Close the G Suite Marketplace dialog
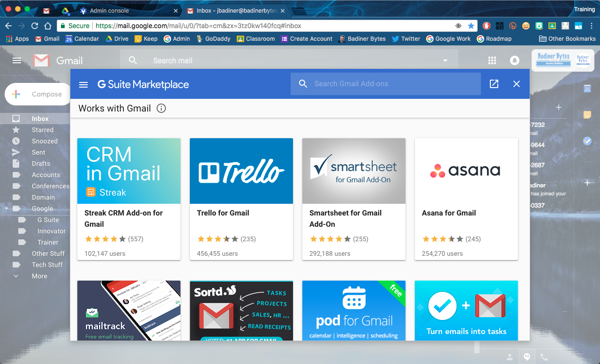 pos(517,84)
